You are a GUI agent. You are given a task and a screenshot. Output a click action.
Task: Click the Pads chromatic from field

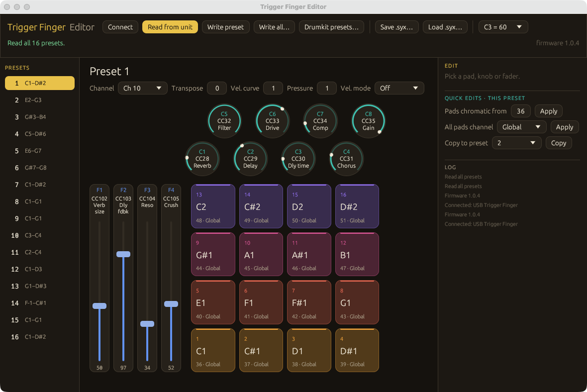(520, 111)
